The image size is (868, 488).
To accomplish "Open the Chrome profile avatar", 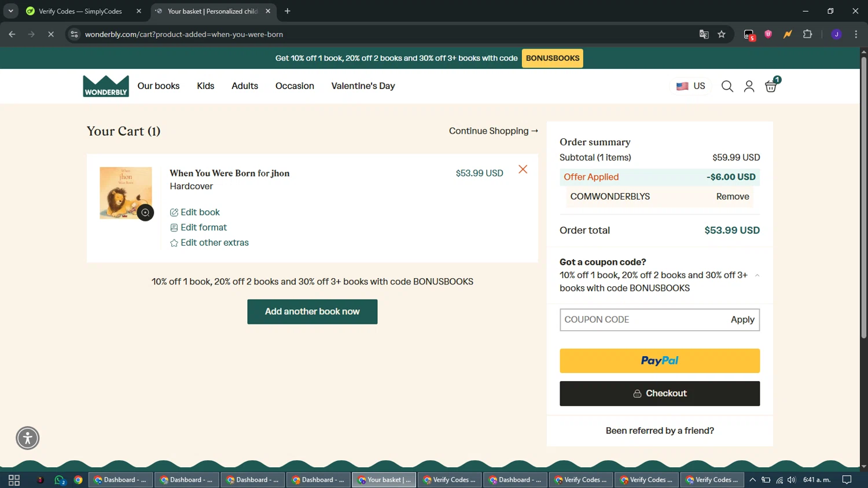I will [836, 34].
